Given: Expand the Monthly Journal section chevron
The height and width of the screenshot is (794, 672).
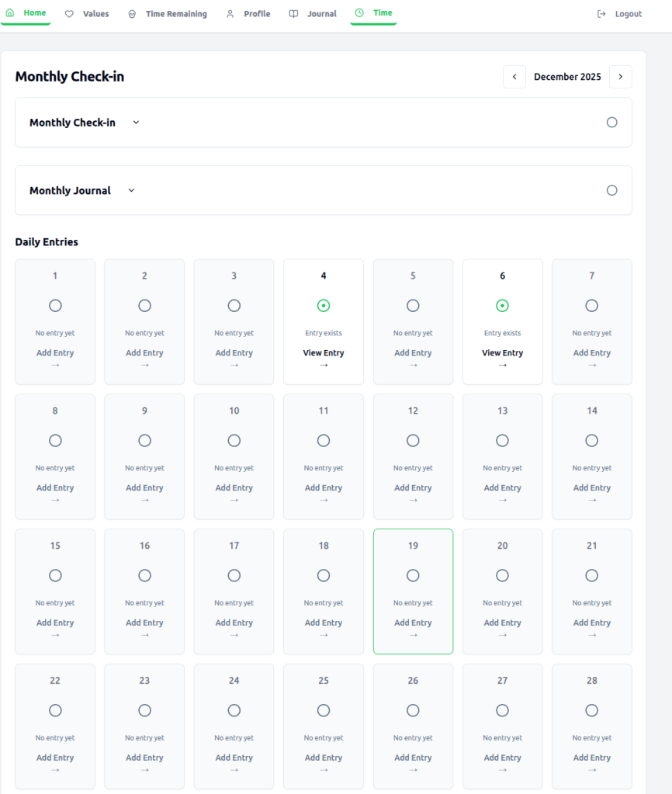Looking at the screenshot, I should pyautogui.click(x=131, y=190).
